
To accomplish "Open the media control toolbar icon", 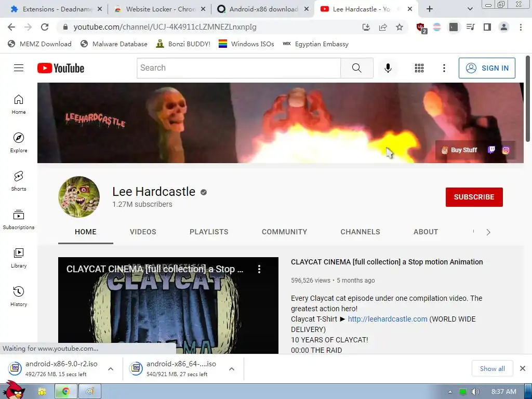I will pos(470,27).
